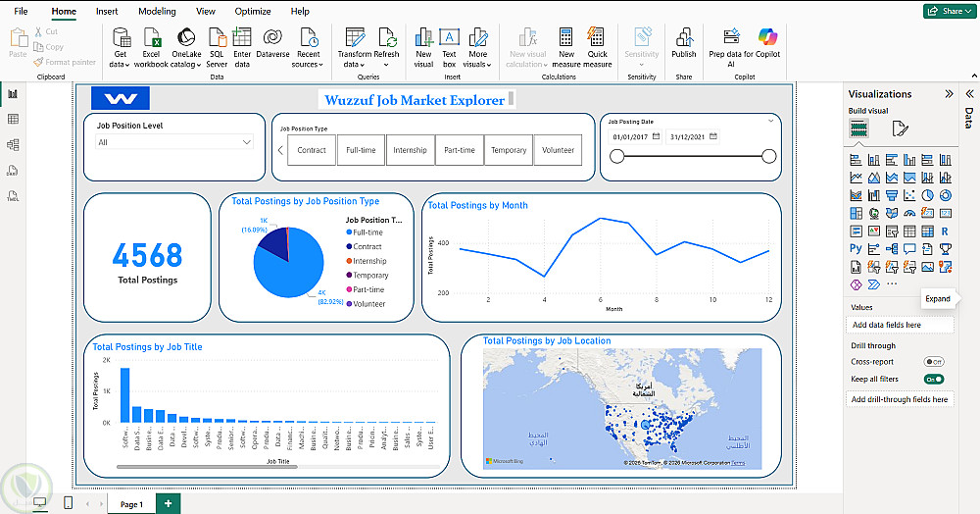Select the Funnel visual icon
The height and width of the screenshot is (514, 980).
point(892,196)
